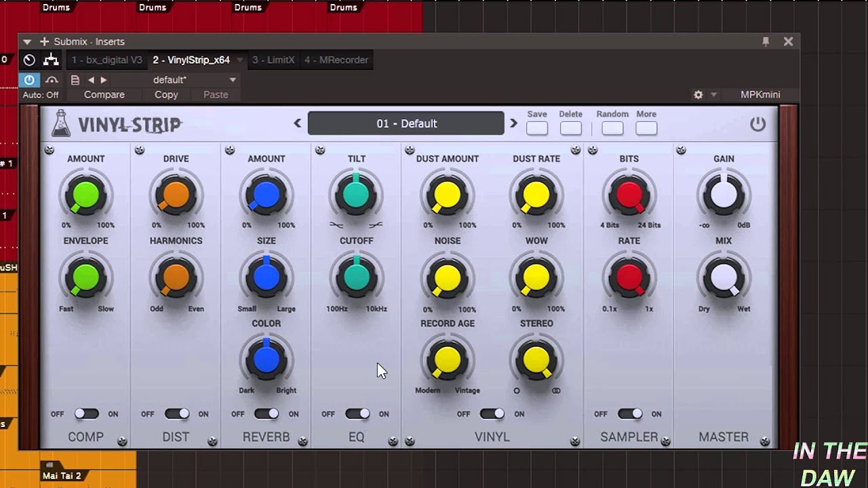
Task: Toggle the EQ section on/off switch
Action: click(x=357, y=413)
